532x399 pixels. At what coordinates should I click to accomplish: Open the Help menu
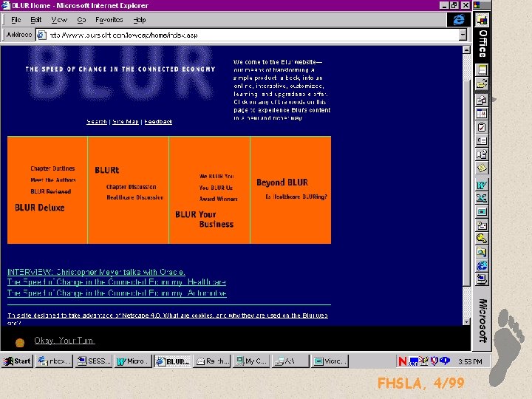tap(140, 20)
